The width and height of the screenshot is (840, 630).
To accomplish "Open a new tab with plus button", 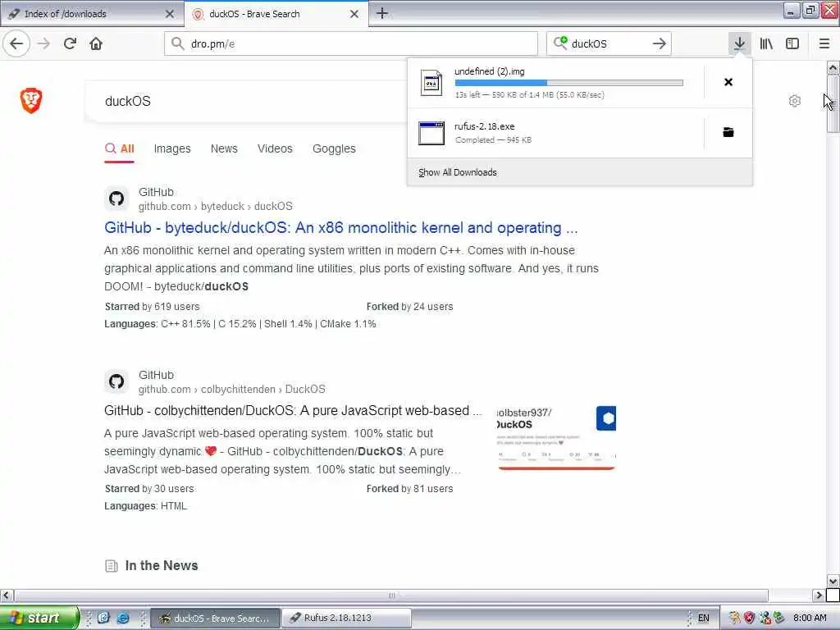I will pyautogui.click(x=382, y=13).
